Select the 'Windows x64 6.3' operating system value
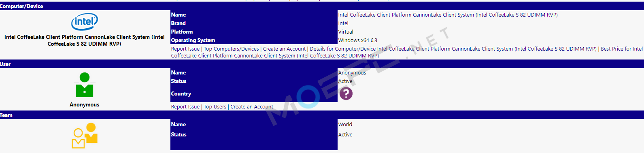 [x=357, y=40]
